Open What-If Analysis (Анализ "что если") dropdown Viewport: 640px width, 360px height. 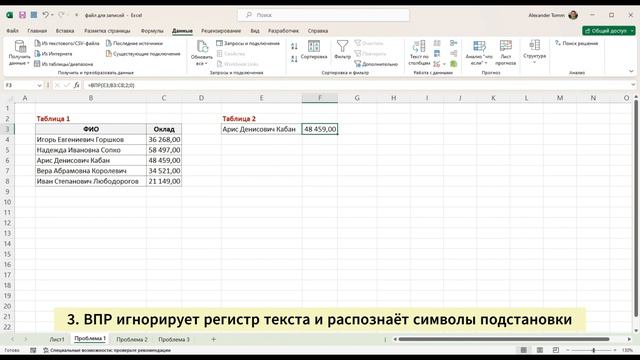click(x=479, y=53)
